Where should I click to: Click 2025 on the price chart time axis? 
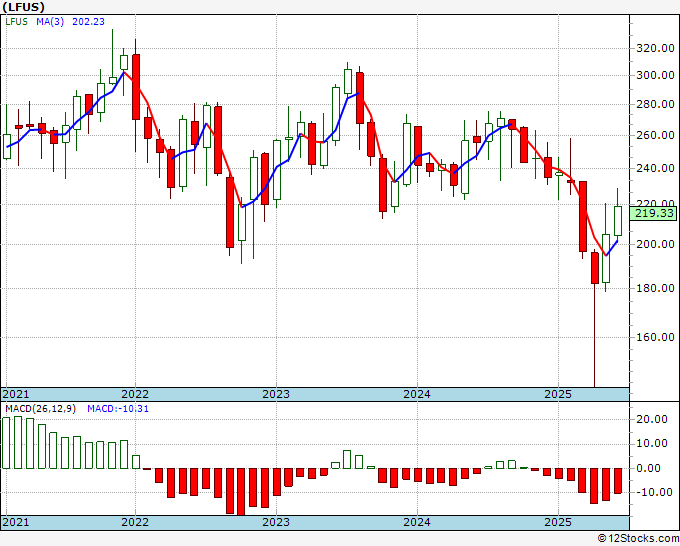tap(558, 394)
